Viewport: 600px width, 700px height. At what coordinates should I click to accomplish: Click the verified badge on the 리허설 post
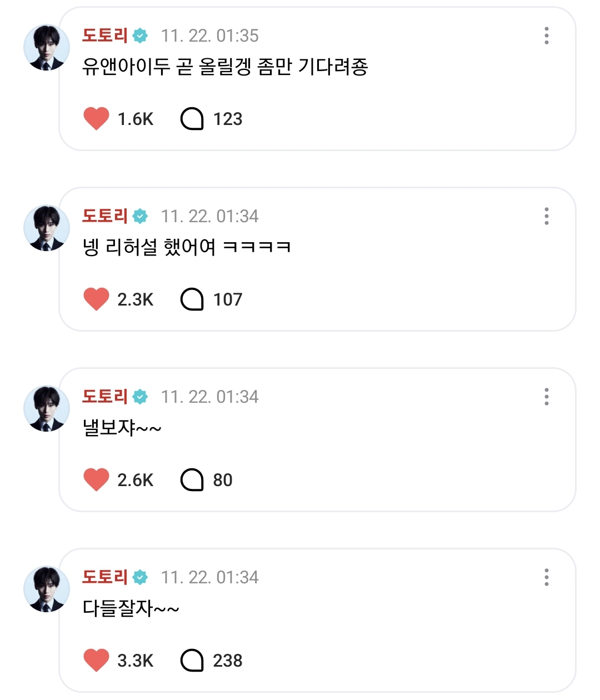(141, 216)
